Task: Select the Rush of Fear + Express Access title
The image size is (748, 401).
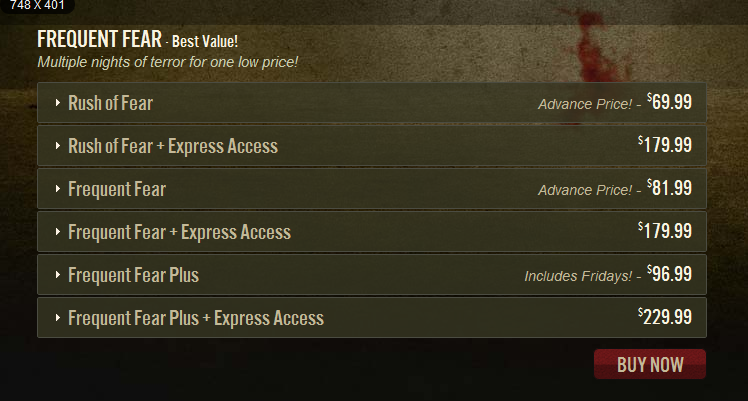Action: point(173,146)
